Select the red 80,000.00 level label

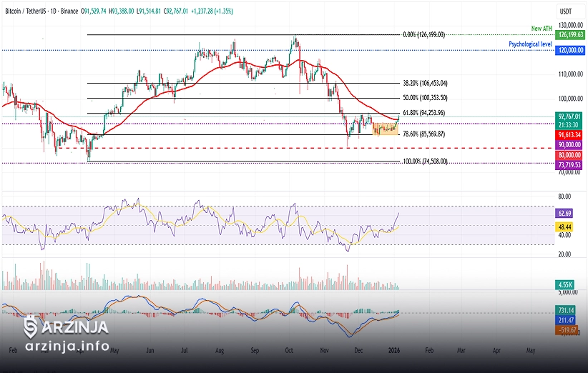pos(570,154)
